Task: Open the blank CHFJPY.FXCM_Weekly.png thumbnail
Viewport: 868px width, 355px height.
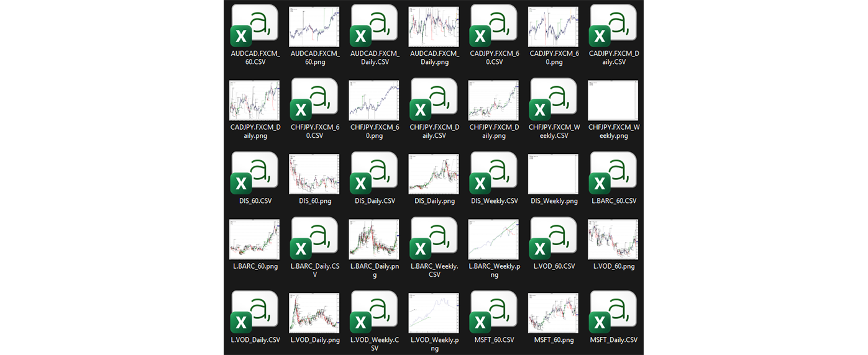Action: (613, 100)
